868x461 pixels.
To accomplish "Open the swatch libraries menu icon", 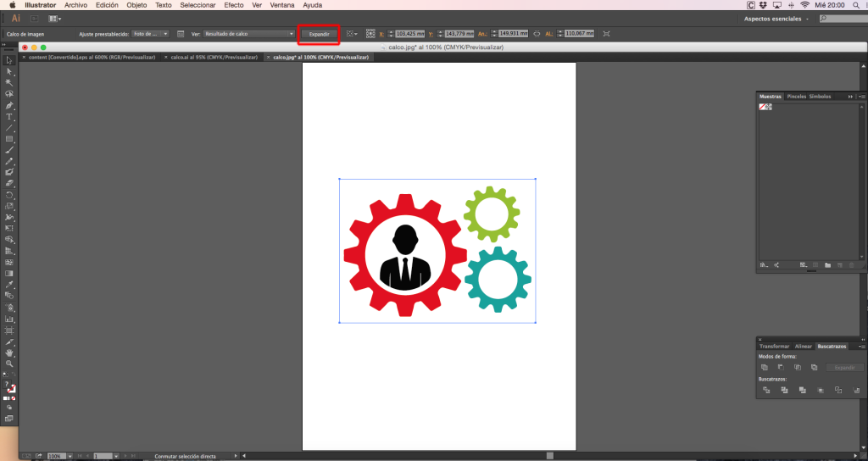I will click(764, 265).
